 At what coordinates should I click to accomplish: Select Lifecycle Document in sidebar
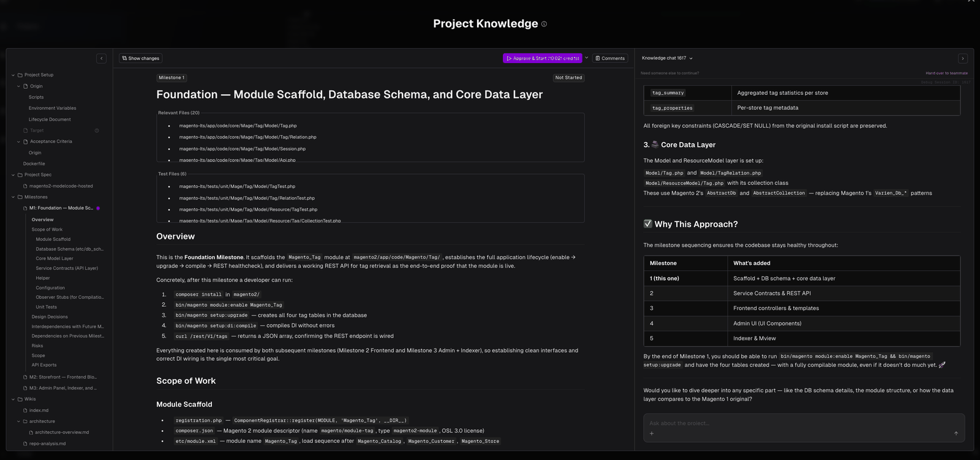(x=50, y=119)
